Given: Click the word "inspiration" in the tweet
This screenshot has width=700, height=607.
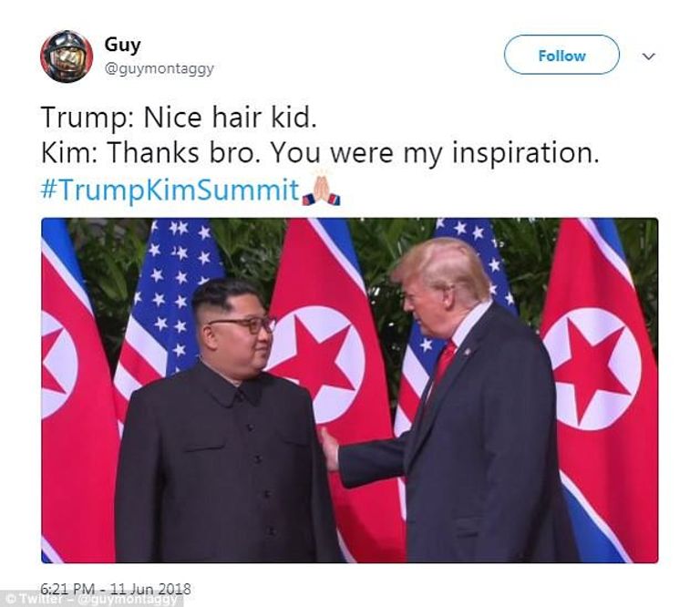Looking at the screenshot, I should (x=525, y=153).
